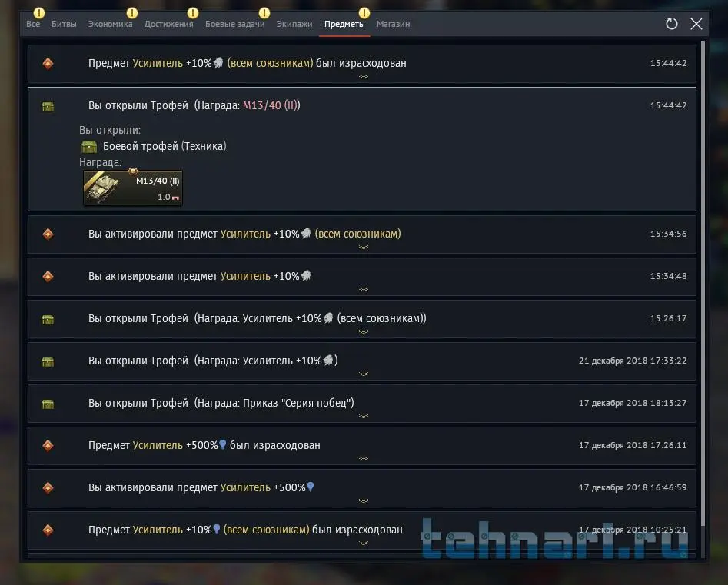
Task: Click the booster icon of the top 15:44:42 entry
Action: pos(48,63)
